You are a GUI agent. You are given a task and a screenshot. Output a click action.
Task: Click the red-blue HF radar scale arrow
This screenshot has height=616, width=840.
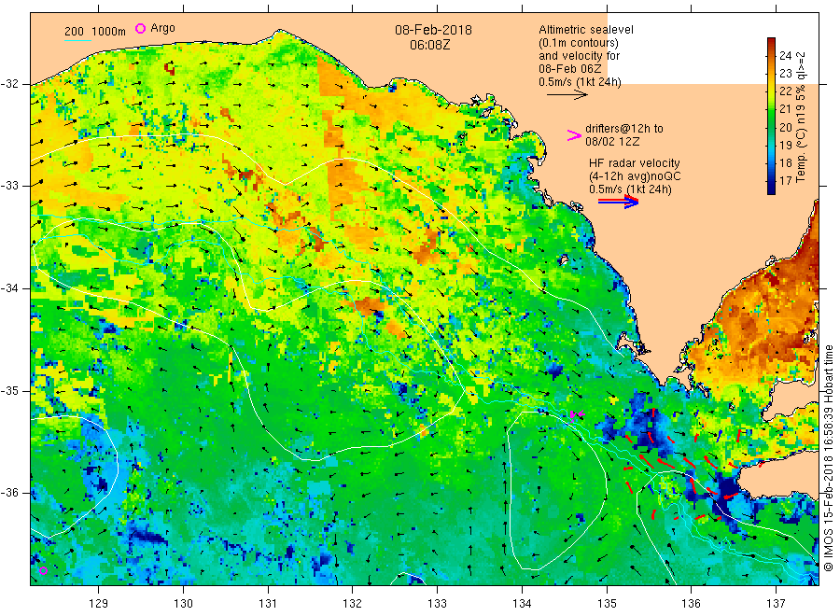pyautogui.click(x=618, y=202)
